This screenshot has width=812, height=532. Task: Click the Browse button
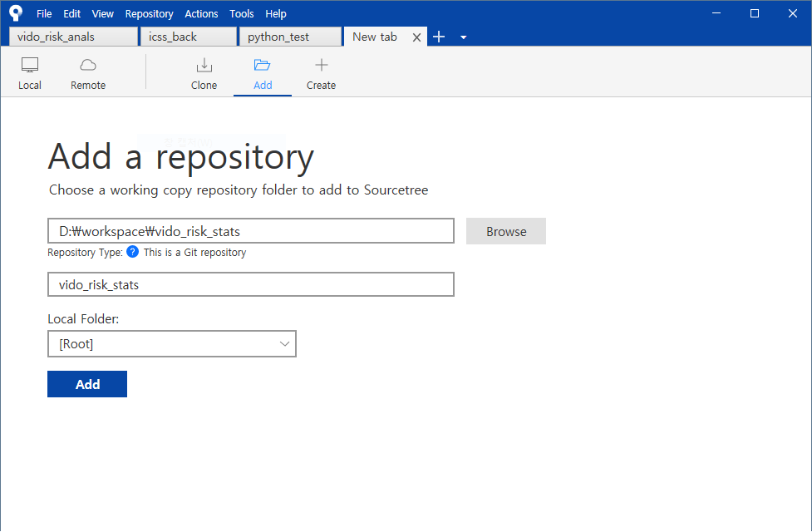[506, 231]
